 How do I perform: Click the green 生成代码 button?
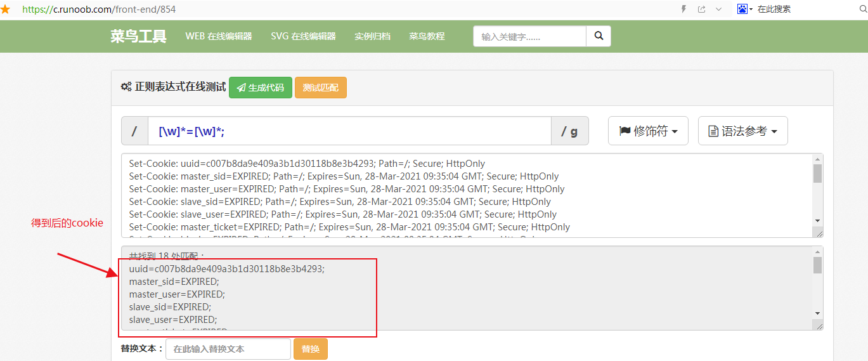click(x=261, y=88)
